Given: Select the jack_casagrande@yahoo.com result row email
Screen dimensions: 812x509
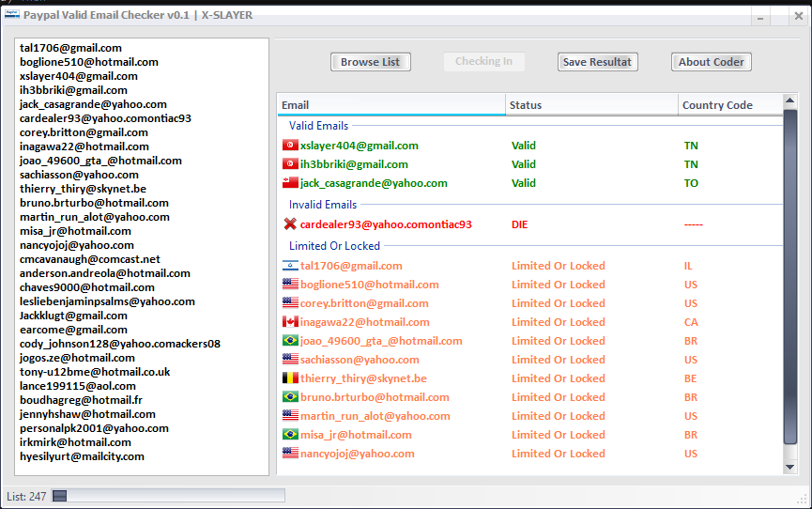Looking at the screenshot, I should tap(374, 183).
